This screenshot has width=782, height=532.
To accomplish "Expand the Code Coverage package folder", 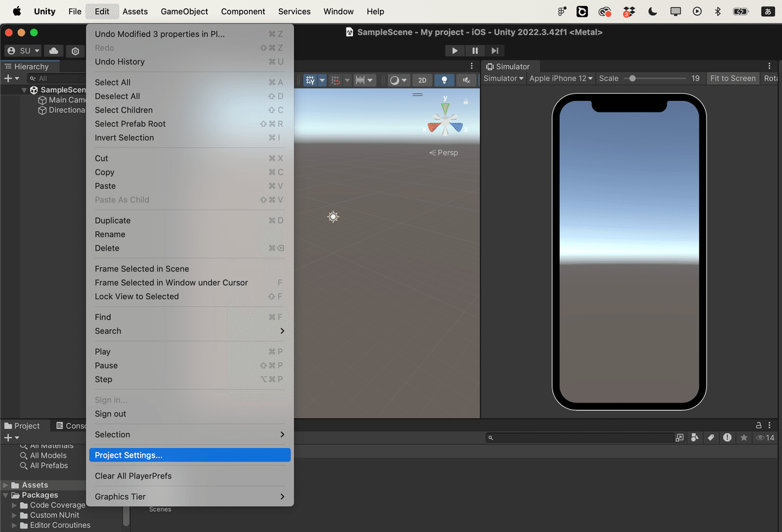I will (14, 505).
